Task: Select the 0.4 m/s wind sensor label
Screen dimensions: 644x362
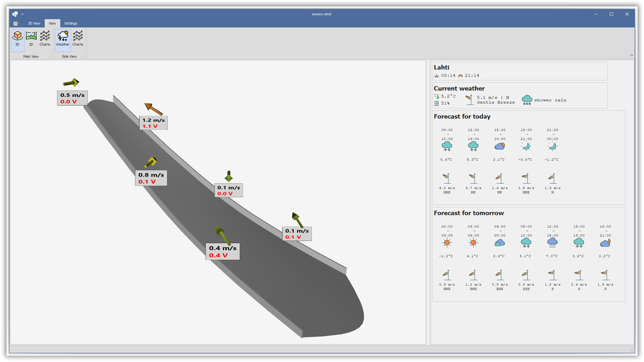Action: click(x=223, y=251)
